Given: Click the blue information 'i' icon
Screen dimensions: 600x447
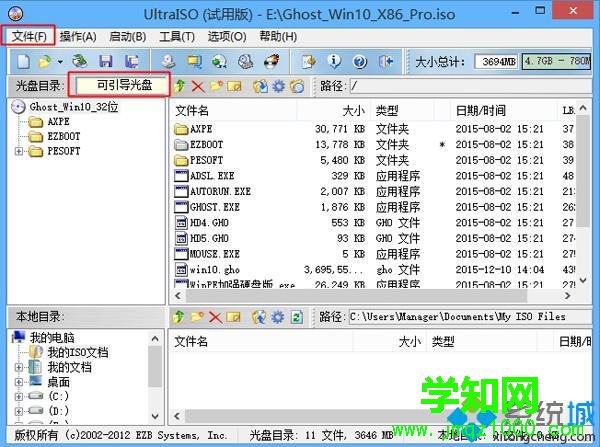Looking at the screenshot, I should tap(334, 61).
